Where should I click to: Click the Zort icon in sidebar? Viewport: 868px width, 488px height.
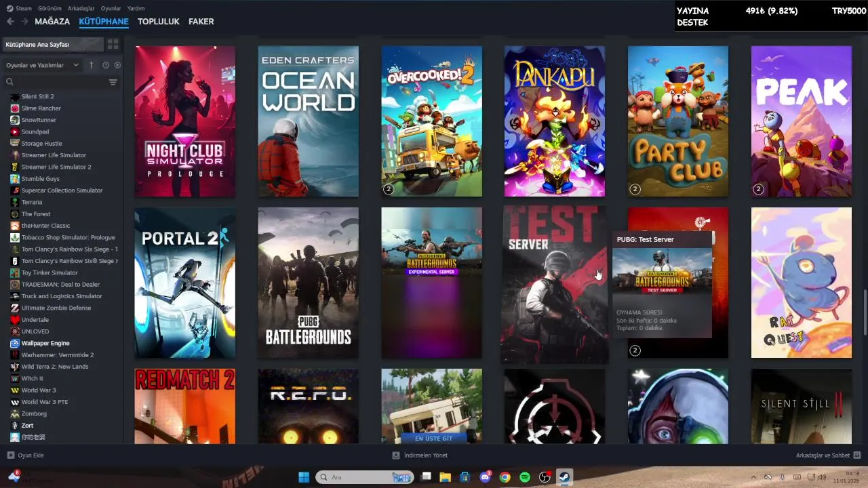15,425
